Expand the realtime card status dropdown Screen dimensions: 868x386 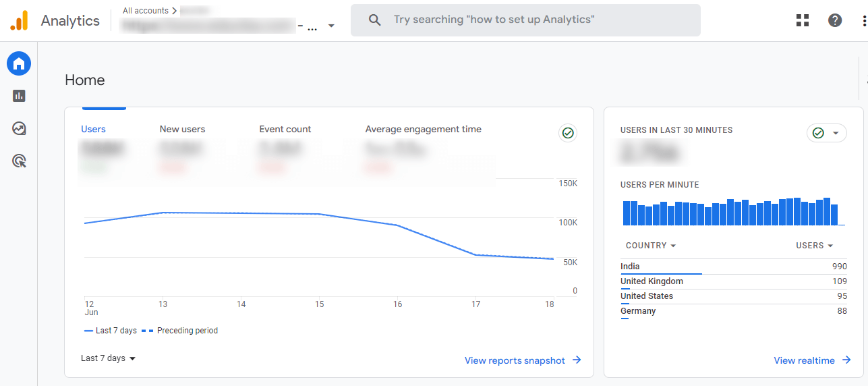[x=836, y=134]
